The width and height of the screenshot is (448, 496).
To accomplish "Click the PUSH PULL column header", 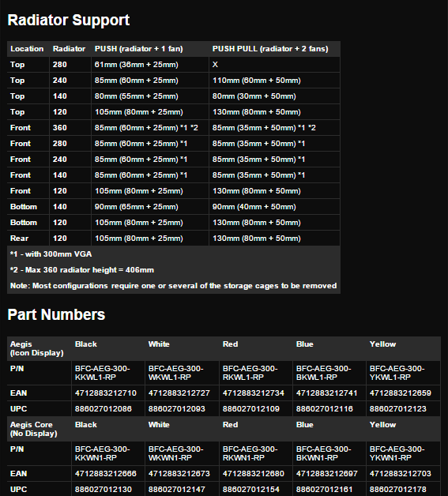I will (270, 49).
